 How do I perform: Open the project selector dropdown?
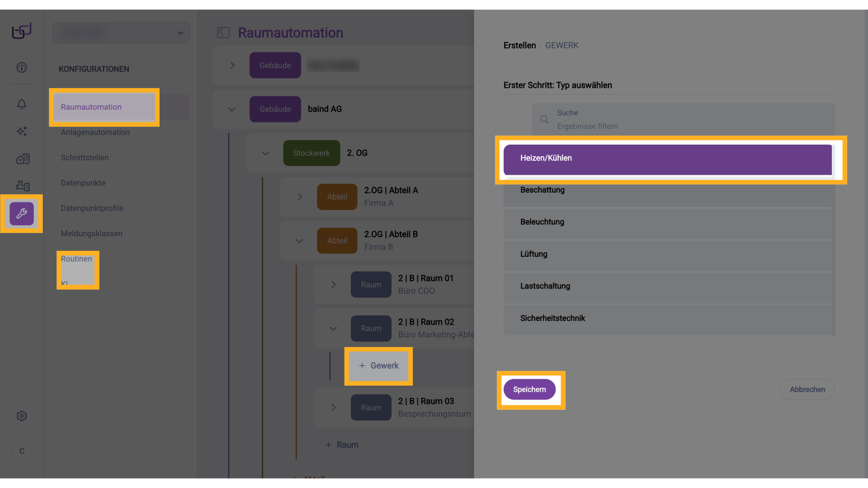pyautogui.click(x=121, y=33)
